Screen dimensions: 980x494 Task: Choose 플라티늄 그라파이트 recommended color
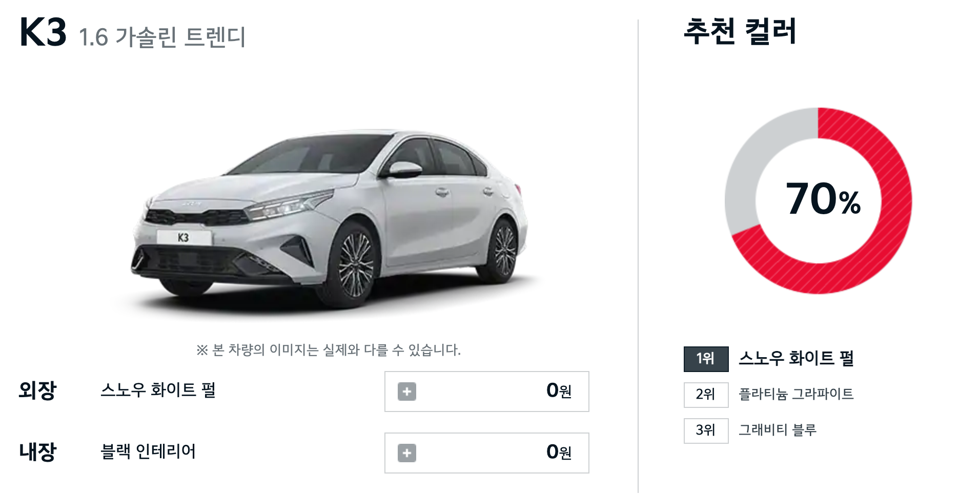(x=796, y=394)
